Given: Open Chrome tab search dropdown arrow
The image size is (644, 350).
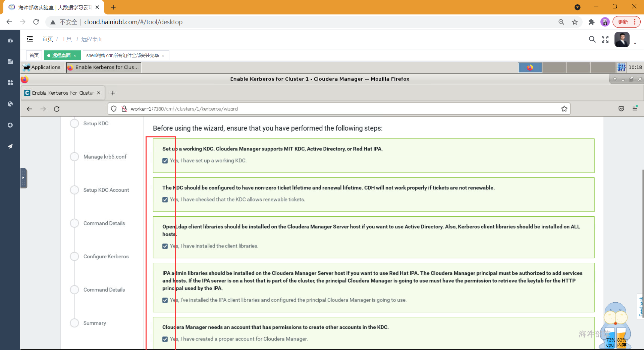Looking at the screenshot, I should coord(577,7).
